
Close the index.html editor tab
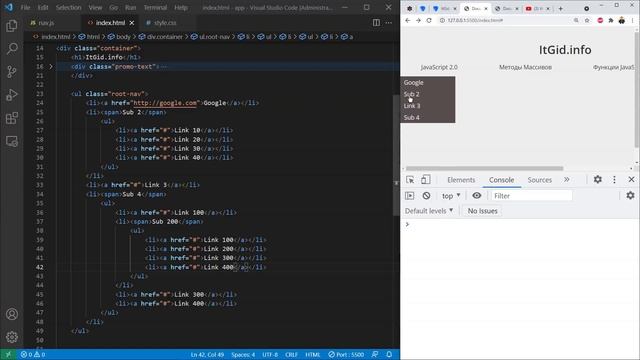tap(132, 23)
